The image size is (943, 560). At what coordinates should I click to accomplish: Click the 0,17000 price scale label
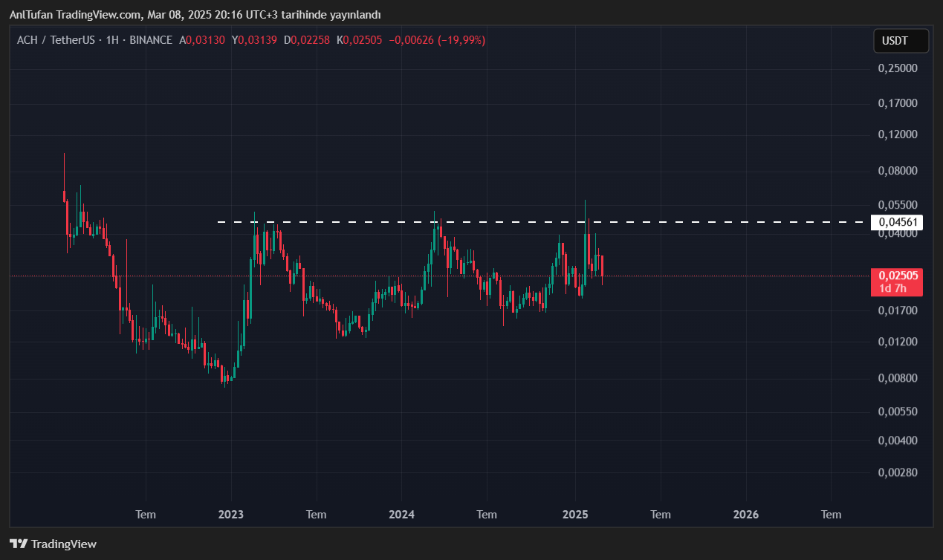(x=898, y=102)
